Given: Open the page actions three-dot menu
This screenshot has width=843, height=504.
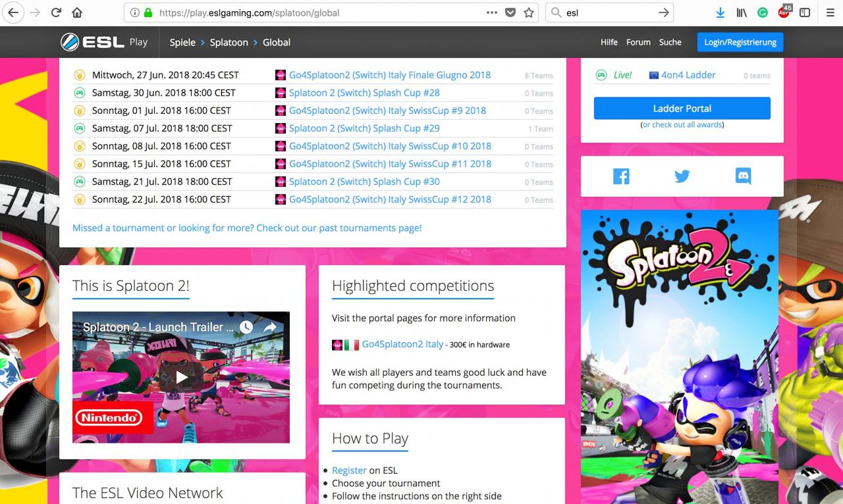Looking at the screenshot, I should (x=492, y=13).
